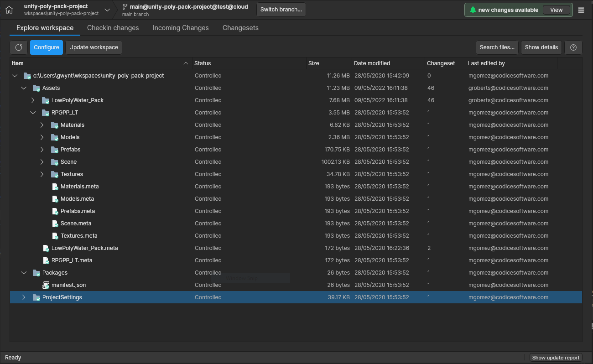This screenshot has width=593, height=364.
Task: Refresh the workspace view with the reload icon
Action: tap(18, 47)
